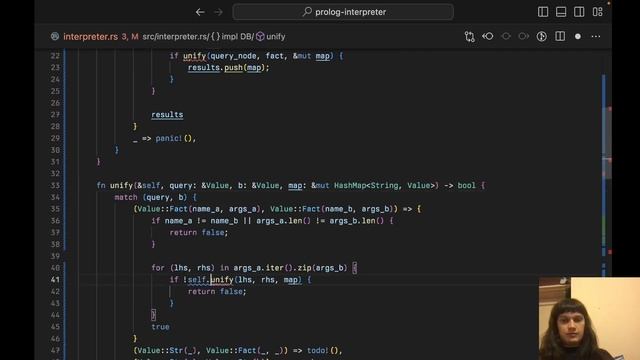640x360 pixels.
Task: Open the unify breadcrumb symbol
Action: [x=271, y=37]
